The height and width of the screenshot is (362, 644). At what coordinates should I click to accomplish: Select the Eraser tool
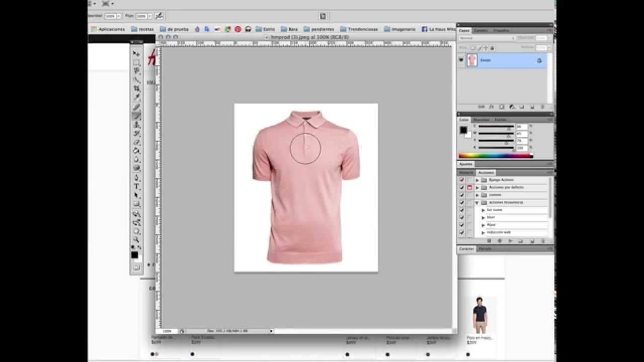click(136, 142)
